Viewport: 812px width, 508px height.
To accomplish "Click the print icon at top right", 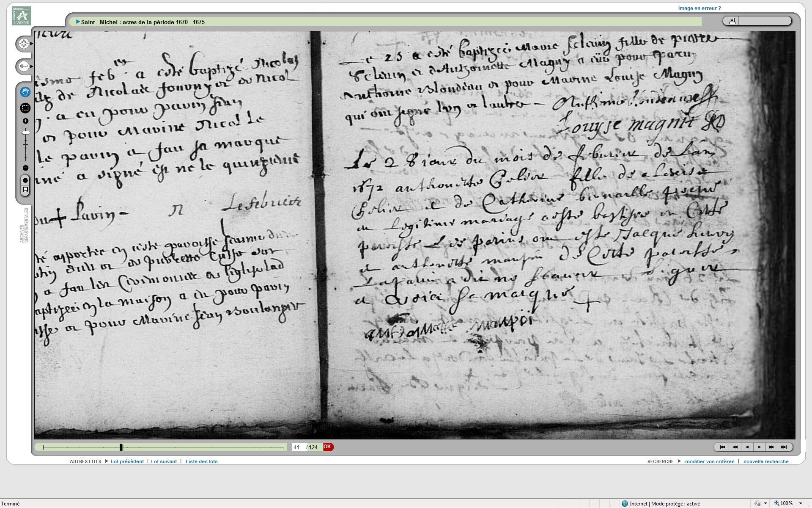I will click(x=732, y=21).
